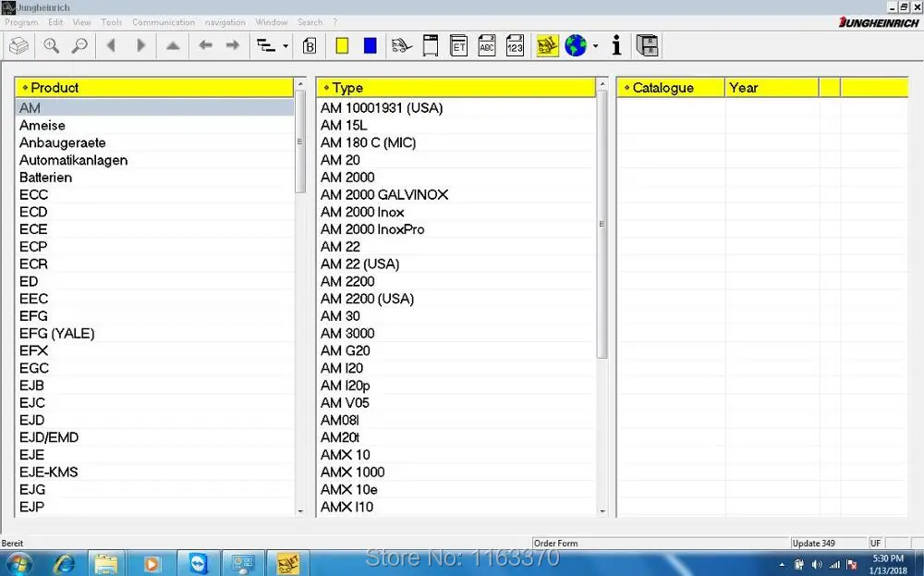The height and width of the screenshot is (576, 924).
Task: Click the forward arrow toolbar icon
Action: click(x=234, y=45)
